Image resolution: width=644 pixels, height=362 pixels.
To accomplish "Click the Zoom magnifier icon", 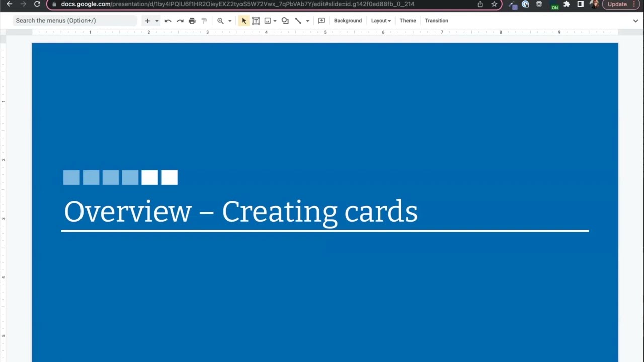I will pyautogui.click(x=220, y=21).
